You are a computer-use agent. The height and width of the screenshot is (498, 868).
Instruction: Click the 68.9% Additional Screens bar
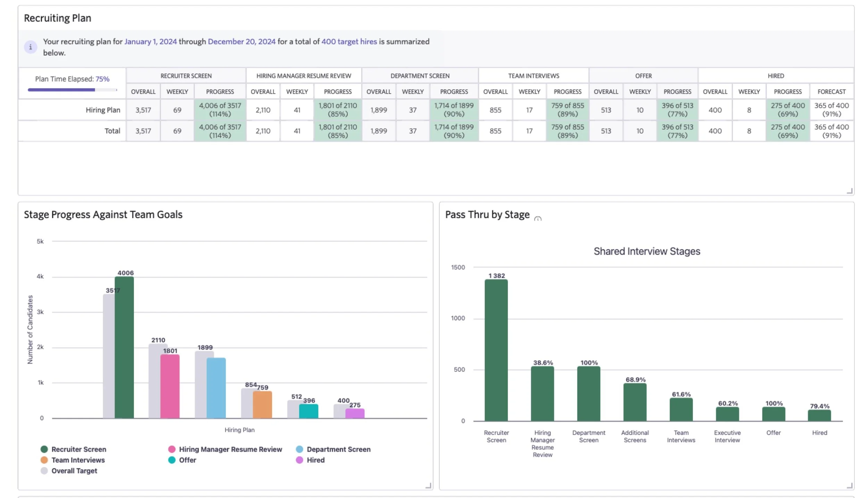point(635,402)
